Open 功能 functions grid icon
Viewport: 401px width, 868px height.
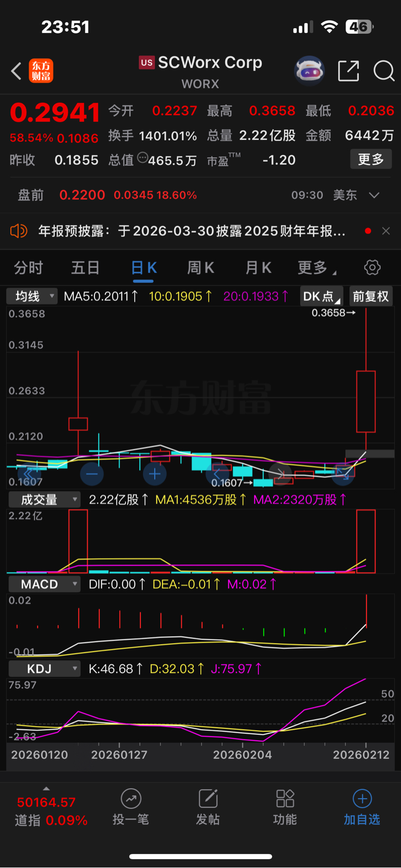[285, 799]
